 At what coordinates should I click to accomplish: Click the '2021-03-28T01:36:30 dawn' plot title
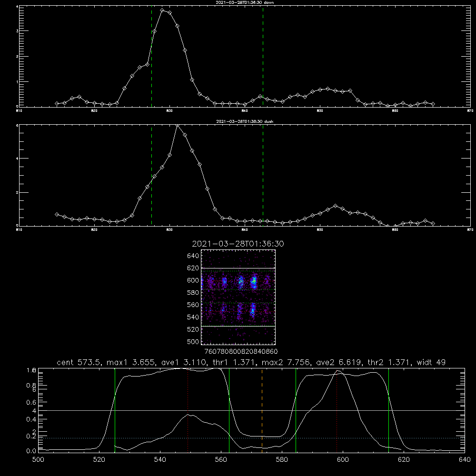pyautogui.click(x=245, y=2)
